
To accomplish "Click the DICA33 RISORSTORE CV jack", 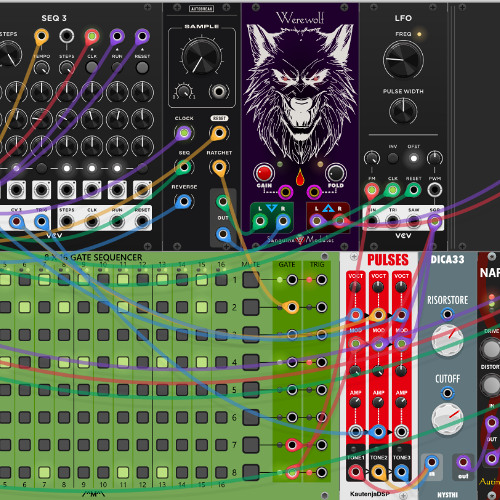I will pos(447,314).
